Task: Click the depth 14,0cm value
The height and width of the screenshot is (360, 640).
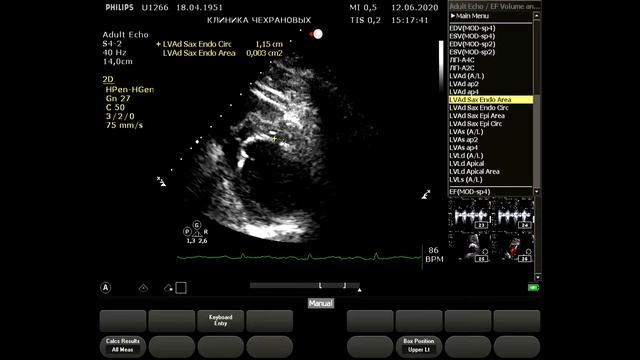Action: point(118,62)
